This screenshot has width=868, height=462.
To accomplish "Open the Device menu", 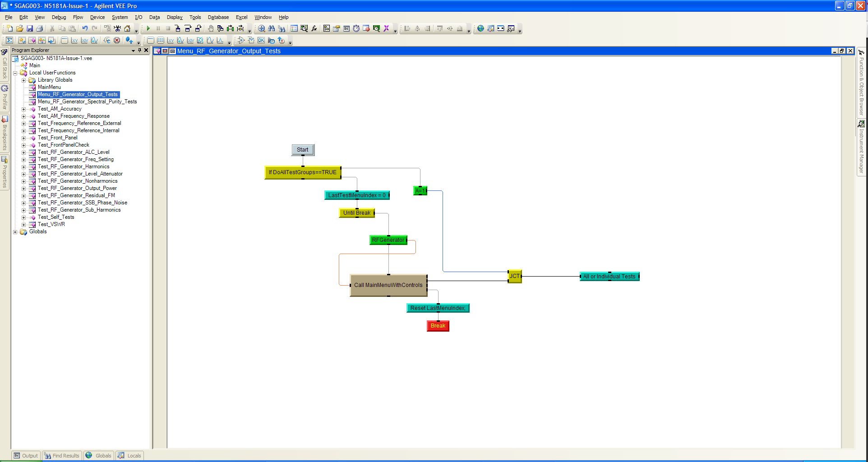I will pyautogui.click(x=97, y=17).
